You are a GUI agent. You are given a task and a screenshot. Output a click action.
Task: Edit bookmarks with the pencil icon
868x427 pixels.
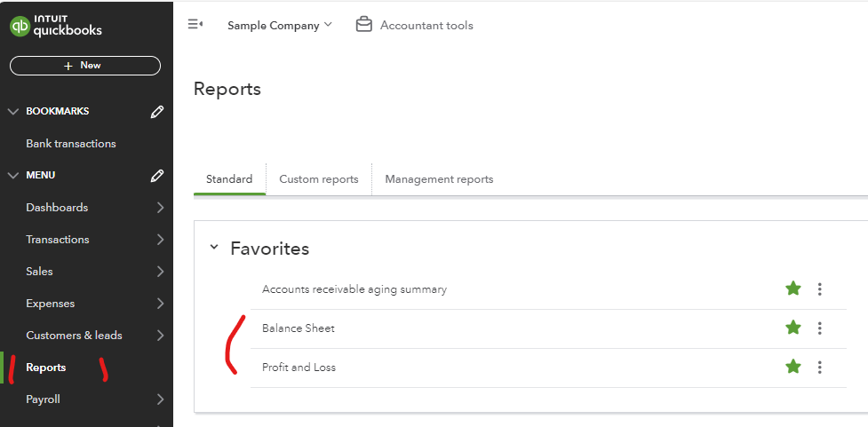click(x=157, y=112)
